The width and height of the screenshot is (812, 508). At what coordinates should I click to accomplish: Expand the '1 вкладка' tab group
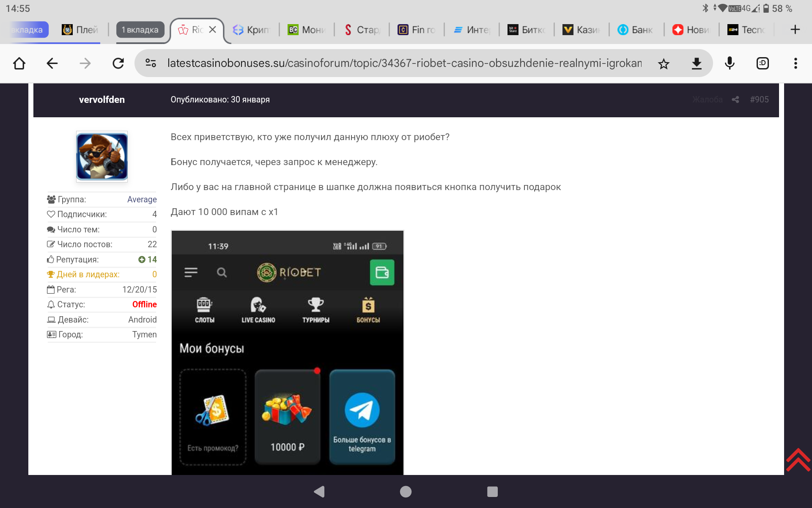point(140,30)
